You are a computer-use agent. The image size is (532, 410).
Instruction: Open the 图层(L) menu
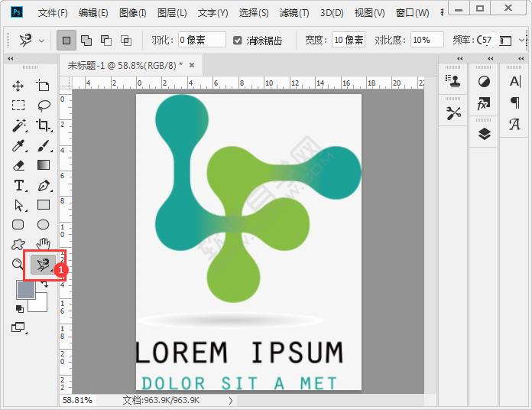172,13
